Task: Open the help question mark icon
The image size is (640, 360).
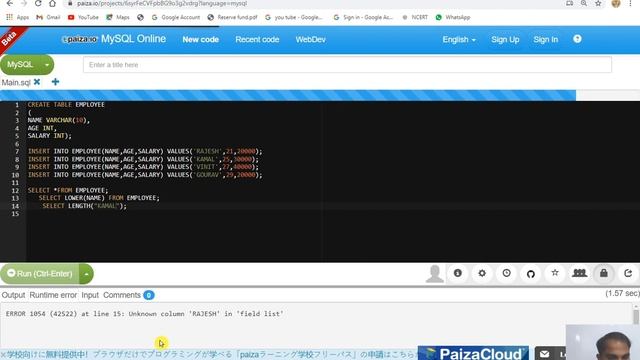Action: tap(577, 39)
